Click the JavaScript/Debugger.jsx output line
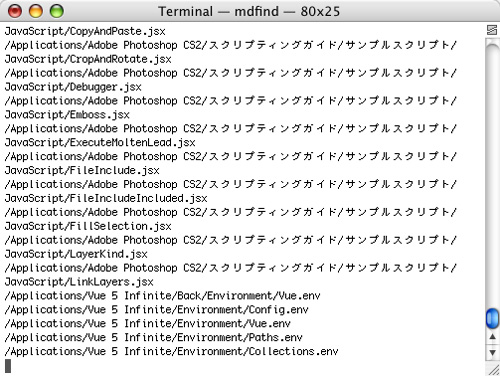This screenshot has height=376, width=500. [x=73, y=87]
